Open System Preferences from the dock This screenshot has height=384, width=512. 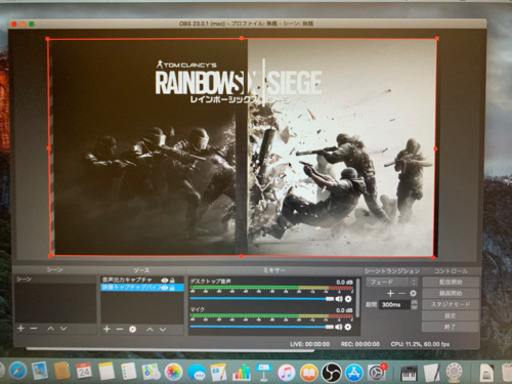coord(376,373)
